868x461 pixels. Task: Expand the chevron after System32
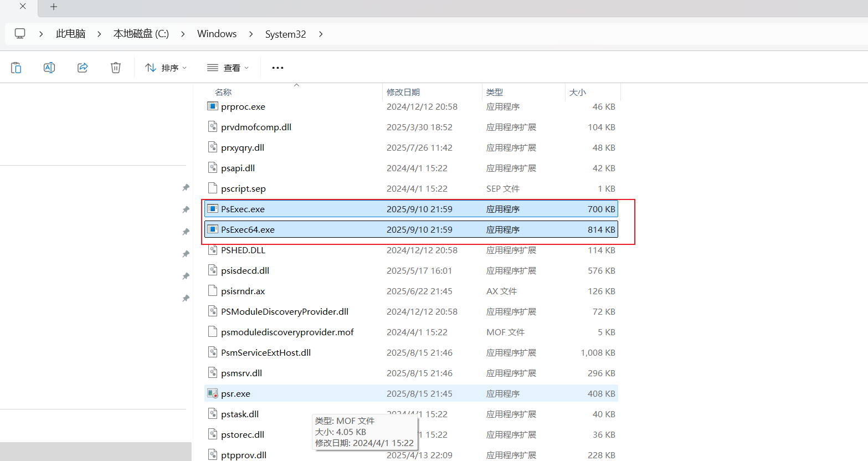pyautogui.click(x=321, y=34)
